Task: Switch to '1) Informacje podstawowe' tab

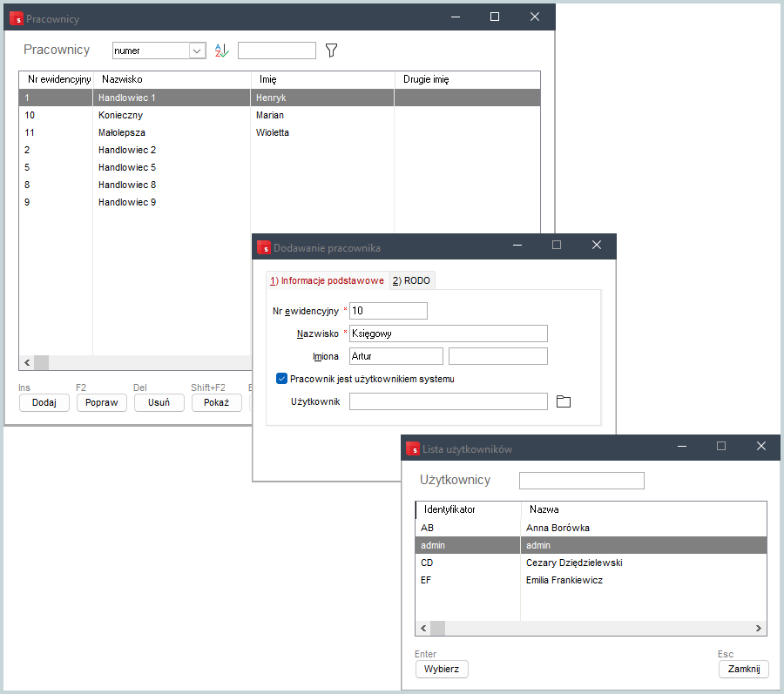Action: 327,280
